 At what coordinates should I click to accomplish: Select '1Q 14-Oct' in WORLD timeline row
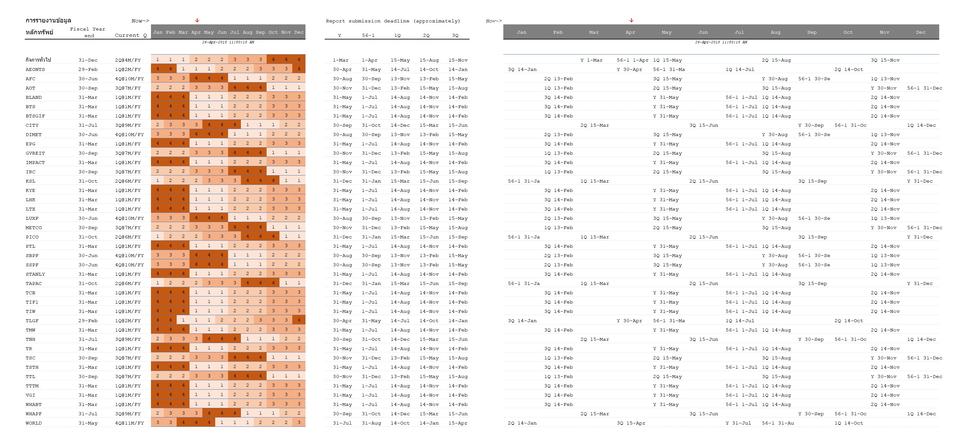pos(849,423)
